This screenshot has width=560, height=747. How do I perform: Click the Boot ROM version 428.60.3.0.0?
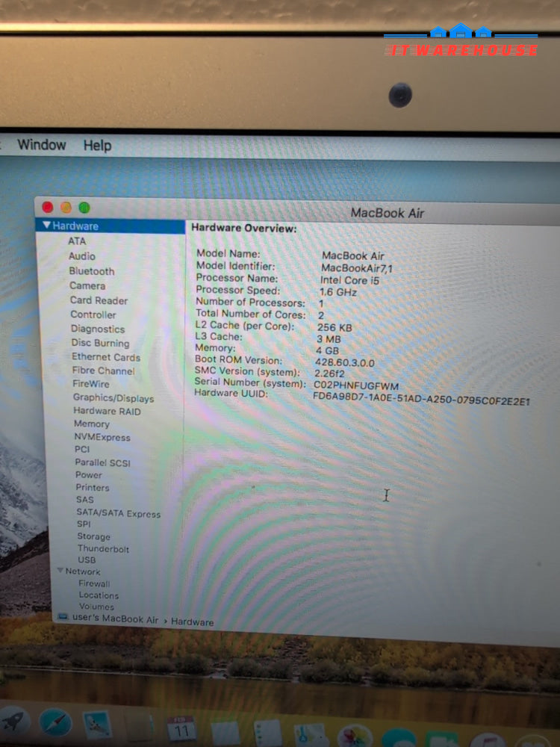click(344, 362)
